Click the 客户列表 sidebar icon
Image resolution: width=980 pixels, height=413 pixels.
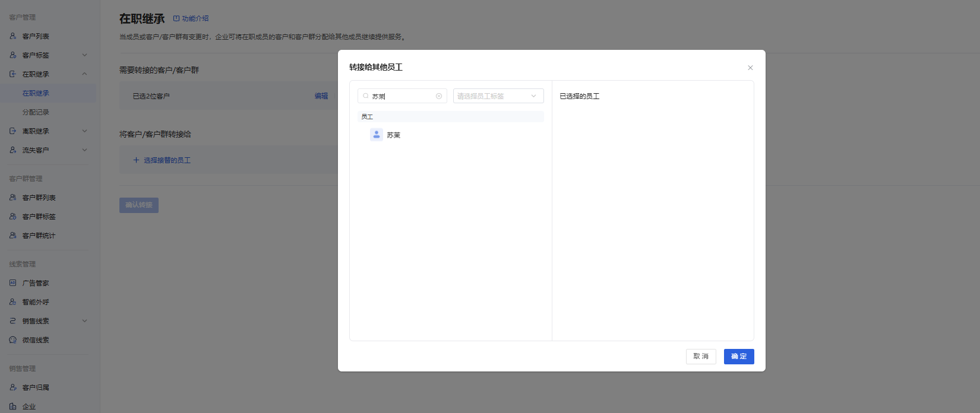point(13,36)
